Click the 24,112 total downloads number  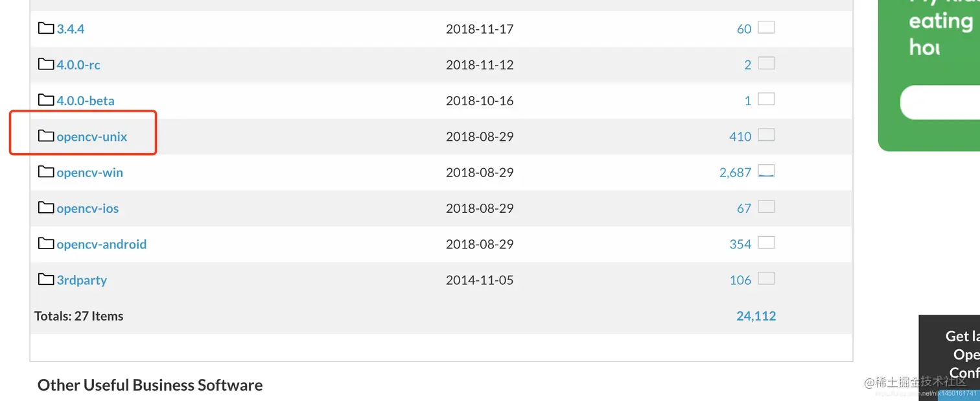pos(756,316)
